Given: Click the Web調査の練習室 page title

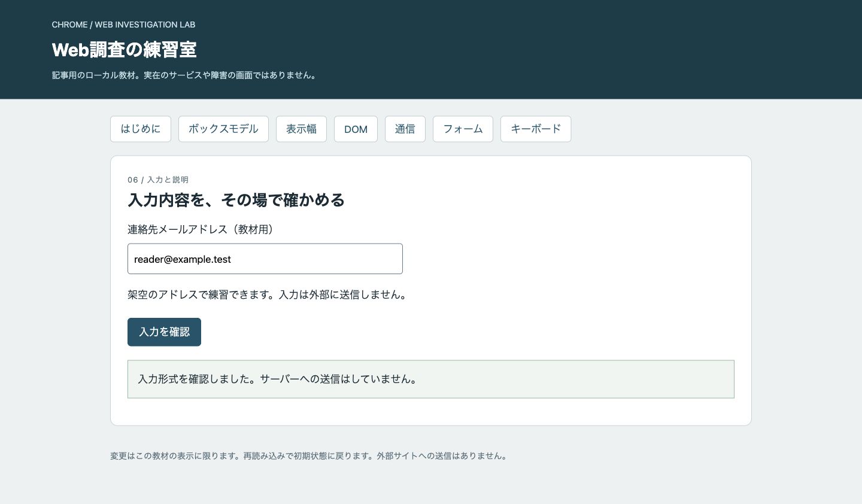Looking at the screenshot, I should pyautogui.click(x=125, y=50).
